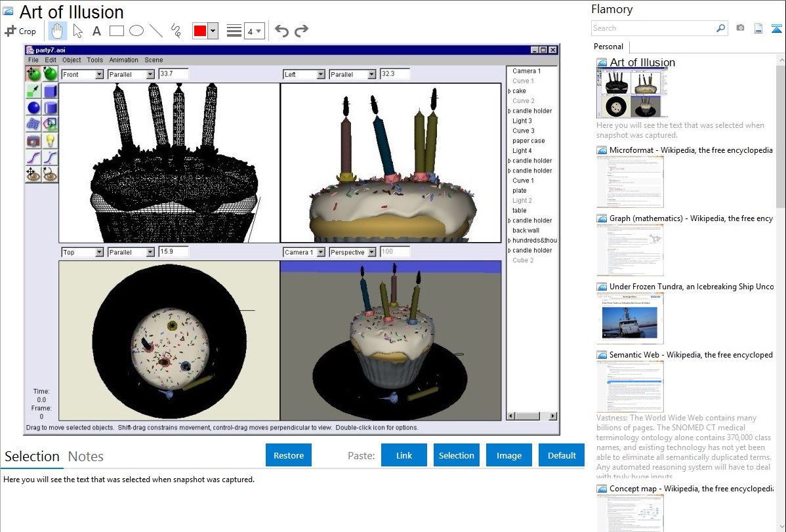
Task: Choose the text annotation tool (A)
Action: tap(96, 31)
